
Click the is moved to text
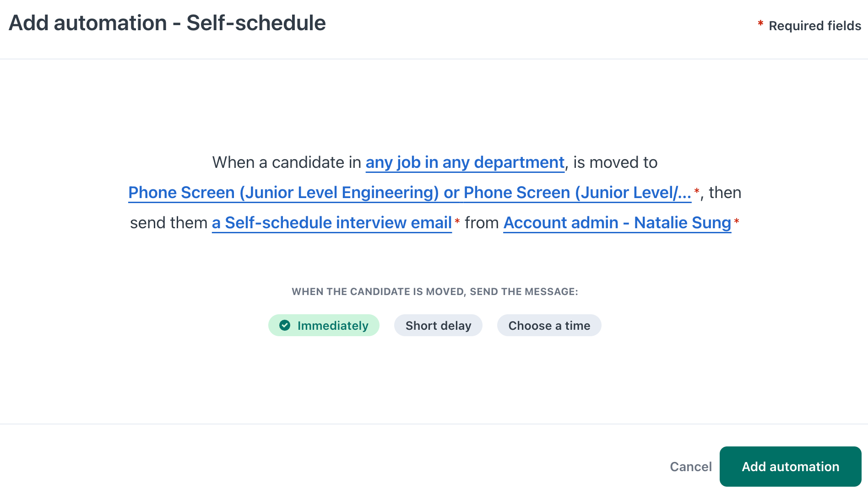[615, 162]
